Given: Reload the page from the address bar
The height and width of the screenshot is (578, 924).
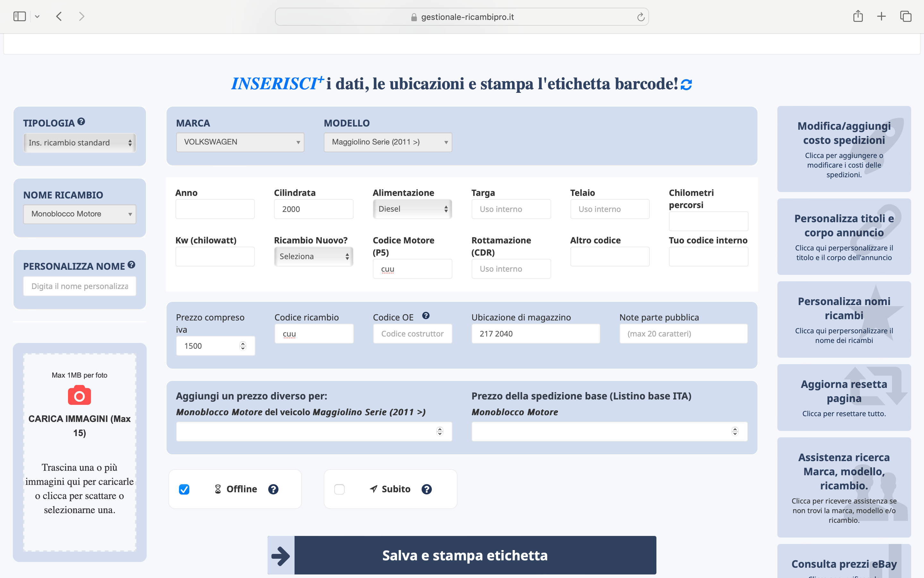Looking at the screenshot, I should point(641,17).
